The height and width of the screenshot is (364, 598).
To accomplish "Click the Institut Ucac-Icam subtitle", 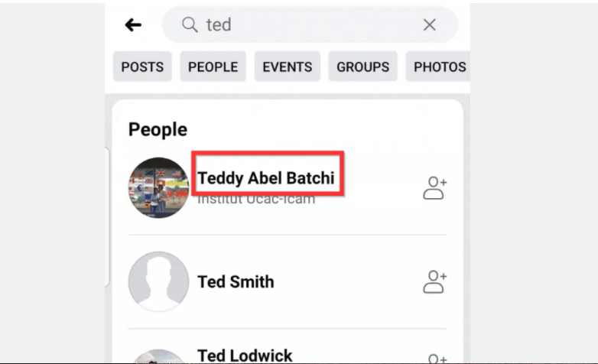I will [x=256, y=200].
